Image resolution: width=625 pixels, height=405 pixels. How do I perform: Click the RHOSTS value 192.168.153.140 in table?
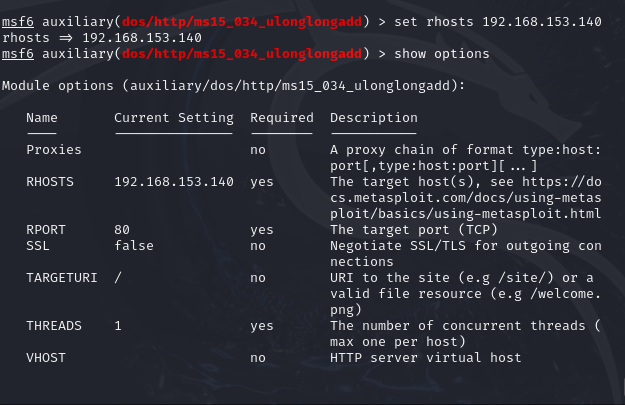(174, 182)
